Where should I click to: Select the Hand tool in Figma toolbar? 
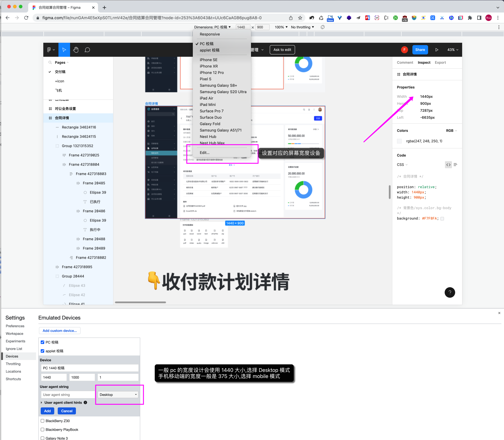click(x=76, y=50)
